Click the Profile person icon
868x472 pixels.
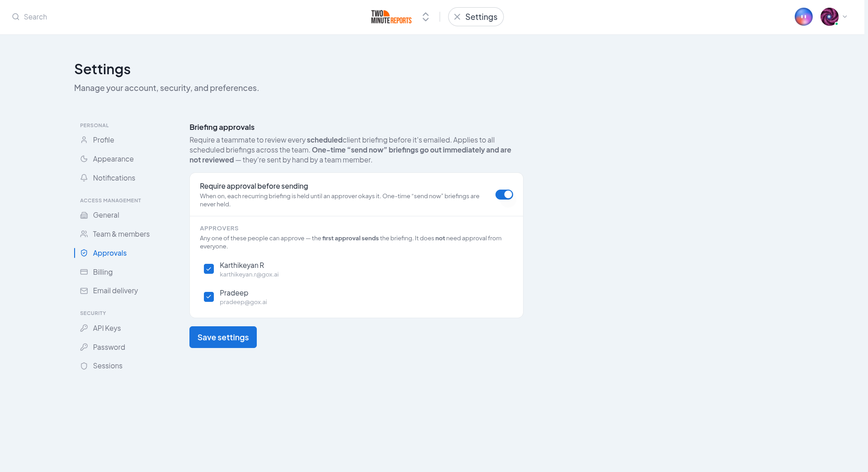click(84, 140)
